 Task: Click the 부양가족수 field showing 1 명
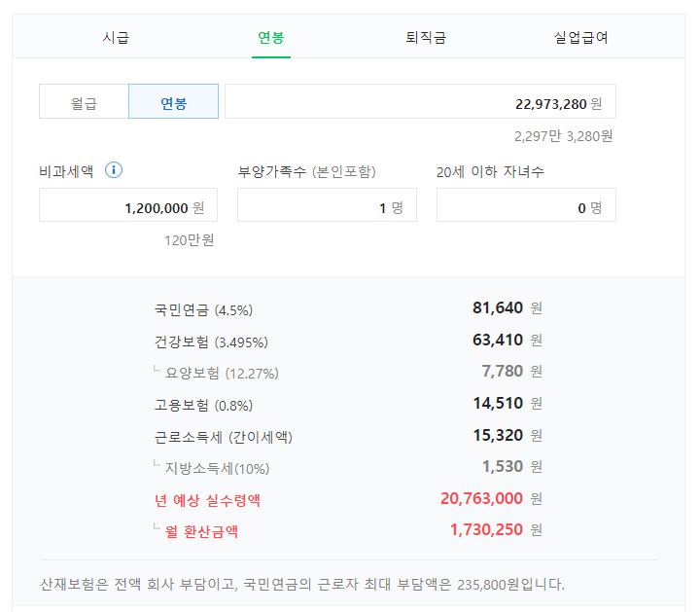327,205
